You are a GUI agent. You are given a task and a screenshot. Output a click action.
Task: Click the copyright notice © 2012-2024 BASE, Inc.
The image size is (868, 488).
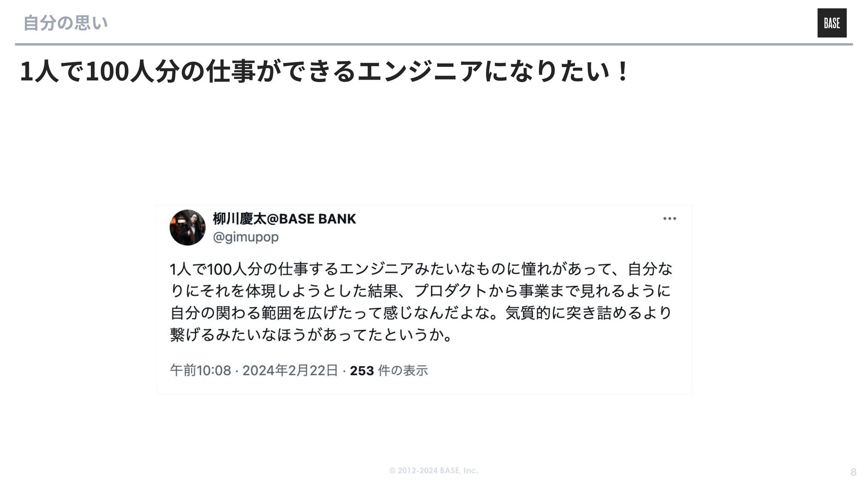(x=434, y=470)
